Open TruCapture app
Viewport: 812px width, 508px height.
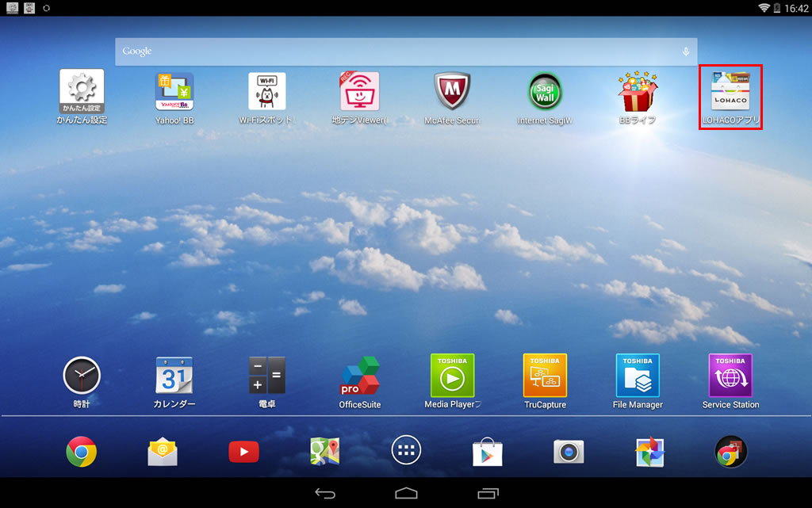[545, 376]
